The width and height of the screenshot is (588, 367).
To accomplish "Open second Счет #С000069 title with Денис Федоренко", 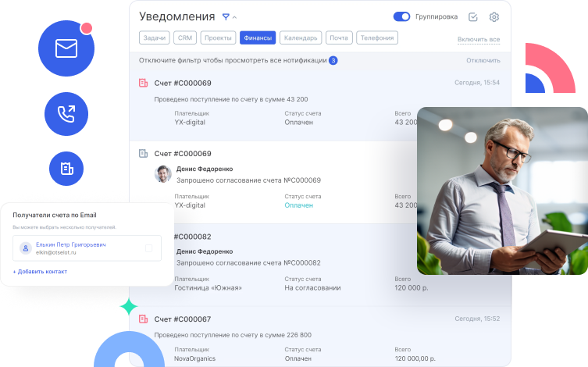I will 183,154.
